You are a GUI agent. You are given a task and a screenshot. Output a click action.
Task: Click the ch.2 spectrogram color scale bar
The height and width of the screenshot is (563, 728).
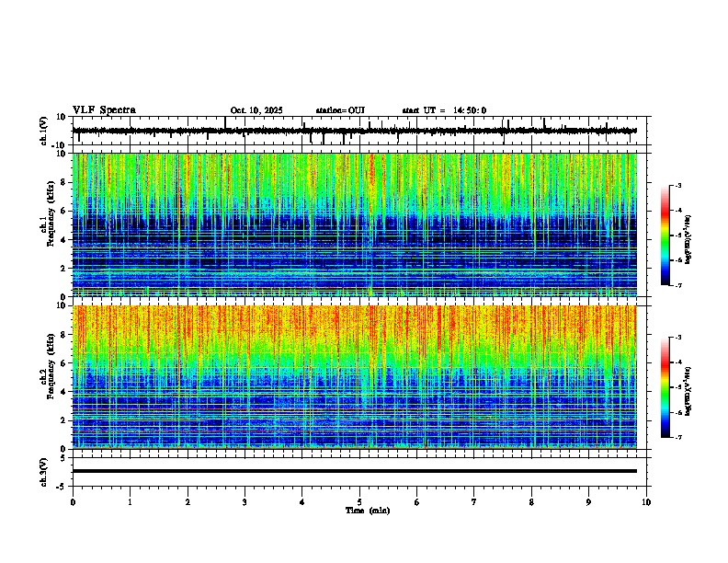(665, 387)
